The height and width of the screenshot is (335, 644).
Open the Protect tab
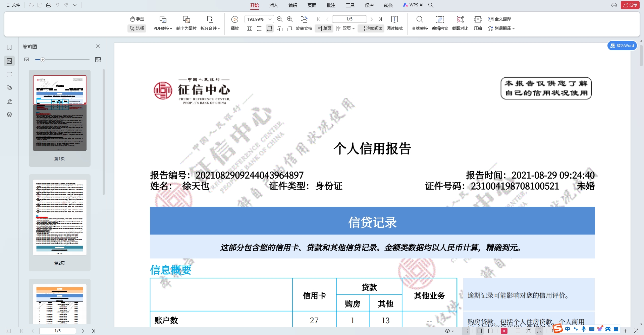(369, 5)
